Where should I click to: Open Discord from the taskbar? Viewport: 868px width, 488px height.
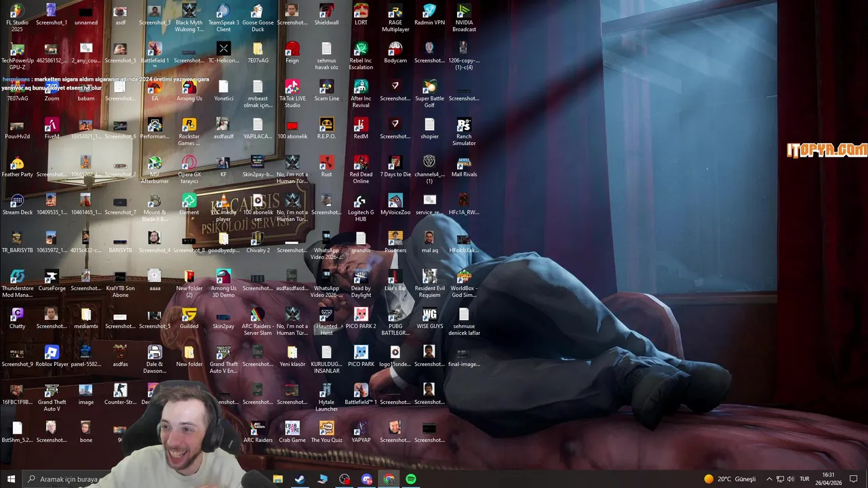click(366, 479)
